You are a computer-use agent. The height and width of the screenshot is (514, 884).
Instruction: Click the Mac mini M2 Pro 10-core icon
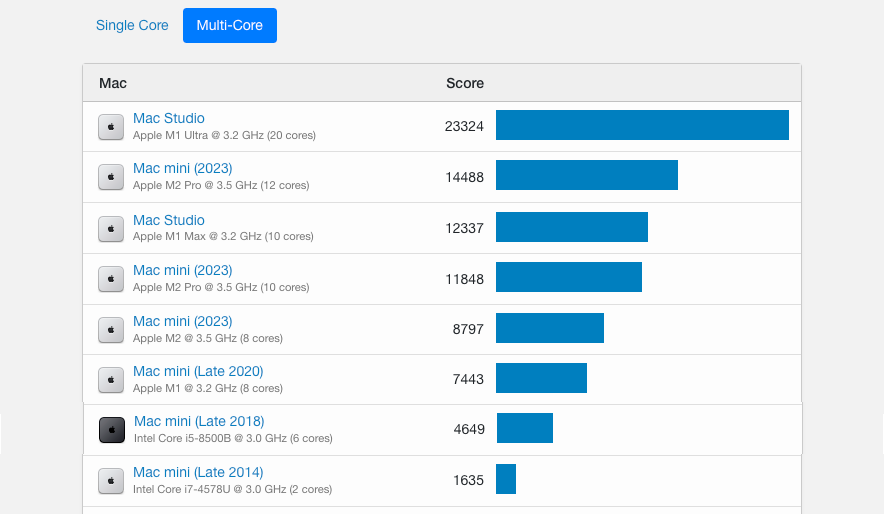point(111,279)
